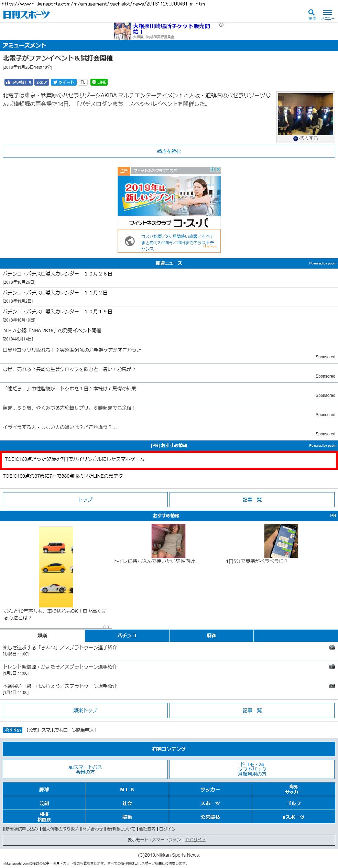
Task: Click the 娯楽トップ button
Action: tap(85, 710)
